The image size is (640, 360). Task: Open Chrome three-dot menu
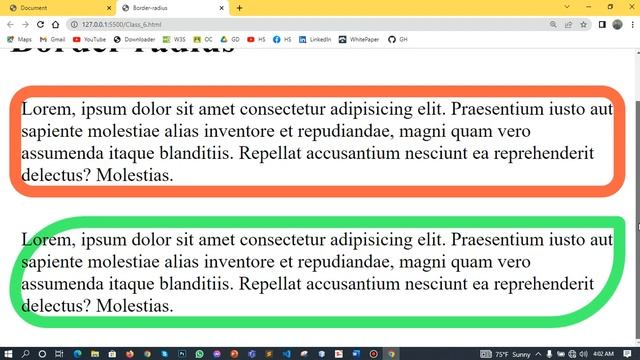click(x=632, y=24)
